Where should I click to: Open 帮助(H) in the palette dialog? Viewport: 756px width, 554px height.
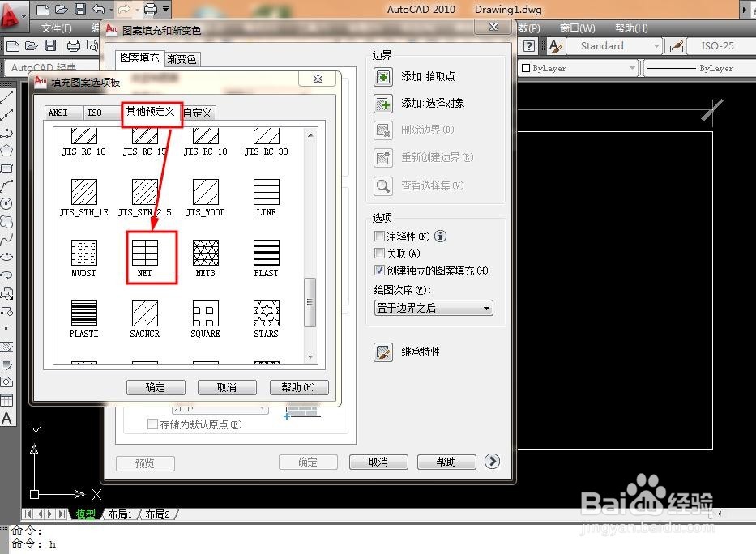click(x=298, y=387)
